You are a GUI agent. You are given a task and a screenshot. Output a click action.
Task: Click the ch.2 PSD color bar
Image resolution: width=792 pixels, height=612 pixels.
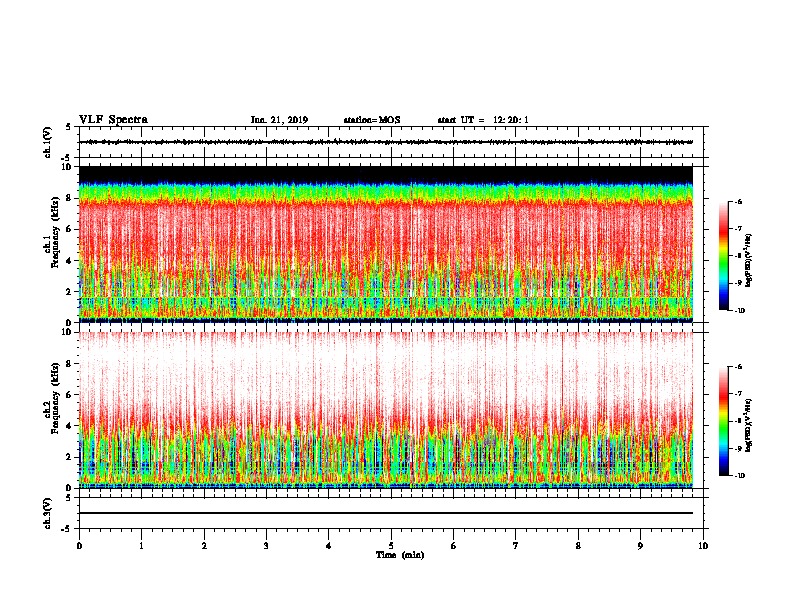[x=724, y=421]
